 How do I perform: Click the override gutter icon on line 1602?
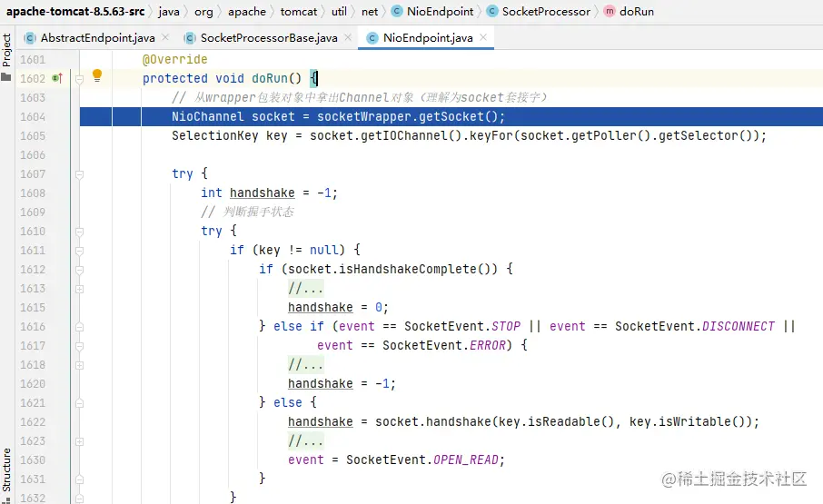coord(57,78)
